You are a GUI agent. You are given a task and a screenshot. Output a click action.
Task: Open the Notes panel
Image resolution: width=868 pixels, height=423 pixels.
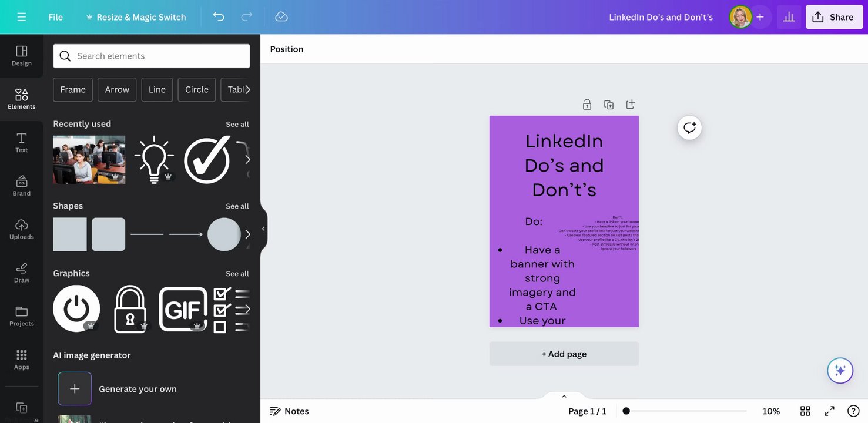click(290, 411)
